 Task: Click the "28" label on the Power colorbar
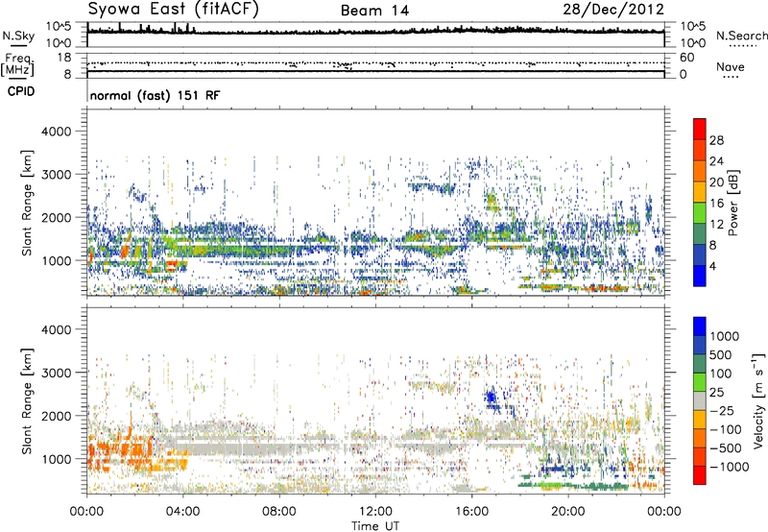click(716, 140)
